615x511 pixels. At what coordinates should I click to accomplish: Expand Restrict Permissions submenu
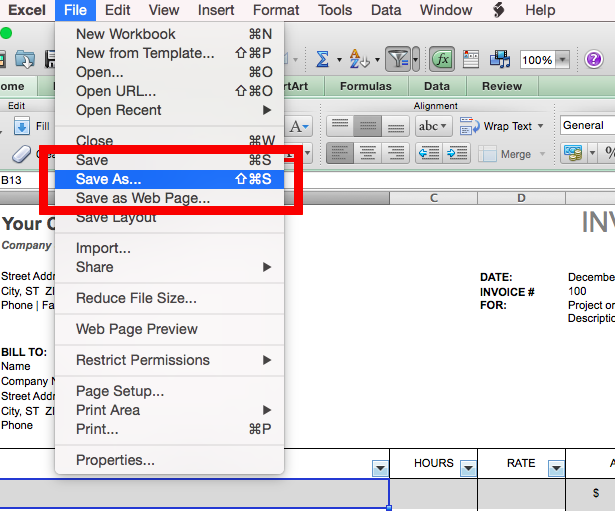pyautogui.click(x=169, y=360)
